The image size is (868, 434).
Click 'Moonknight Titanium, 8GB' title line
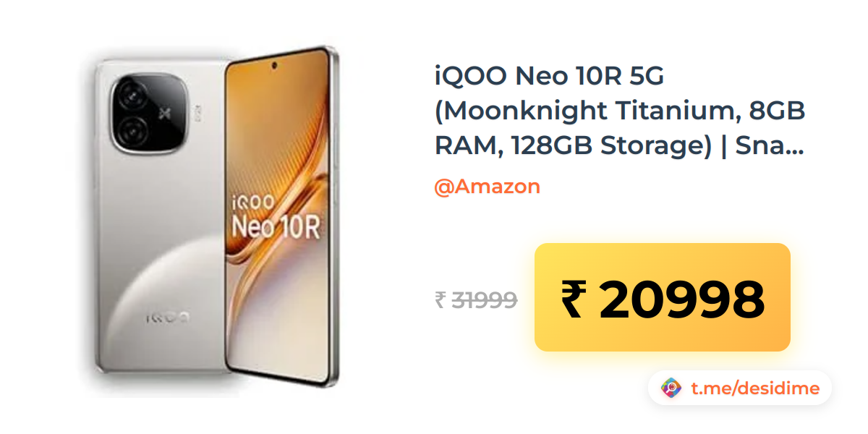[620, 111]
